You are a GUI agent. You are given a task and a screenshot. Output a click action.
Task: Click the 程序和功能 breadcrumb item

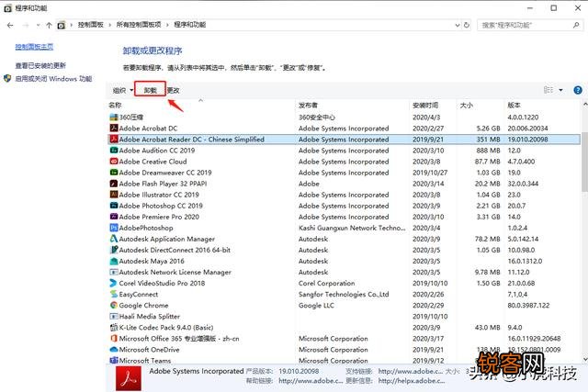pos(190,25)
